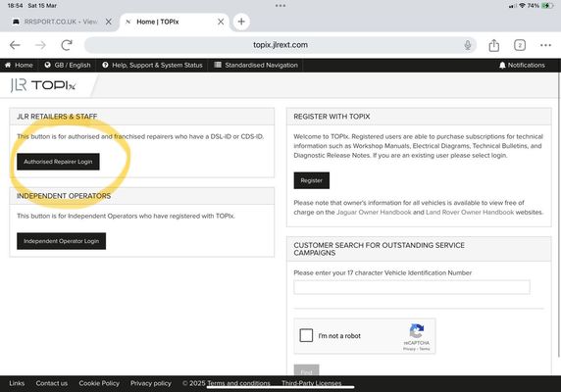Click the JLR RETAILERS & STAFF heading
561x392 pixels.
57,117
